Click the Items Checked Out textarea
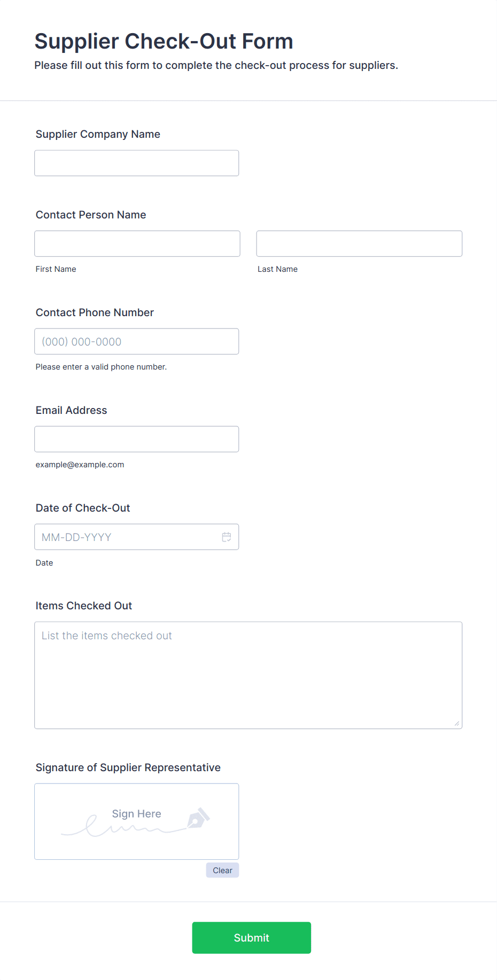The height and width of the screenshot is (980, 497). pos(248,675)
